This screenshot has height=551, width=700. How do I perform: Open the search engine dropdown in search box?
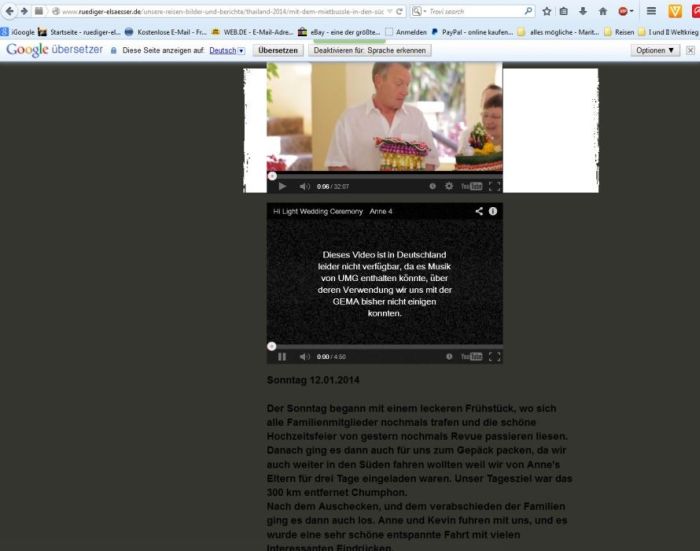point(419,11)
